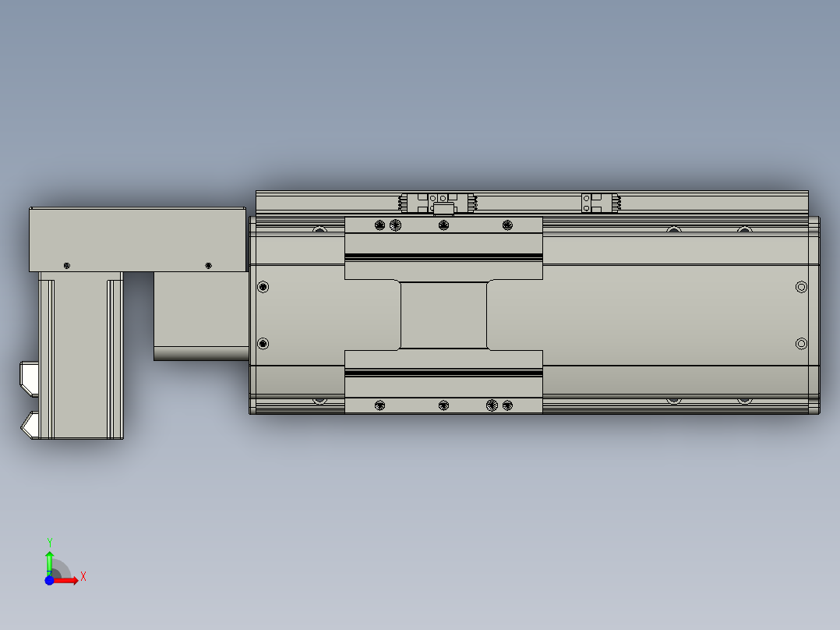Select the sensor above the carriage on the top rail
This screenshot has height=630, width=840.
436,203
